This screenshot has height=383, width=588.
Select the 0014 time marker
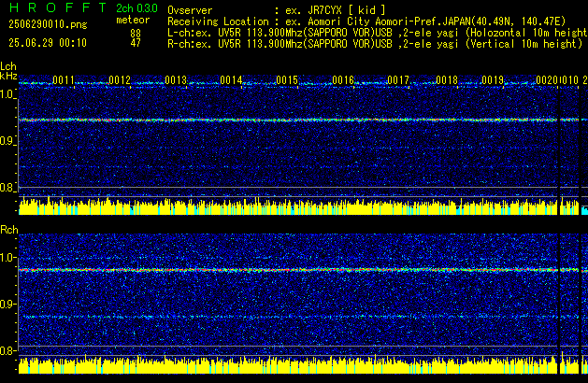pos(231,80)
